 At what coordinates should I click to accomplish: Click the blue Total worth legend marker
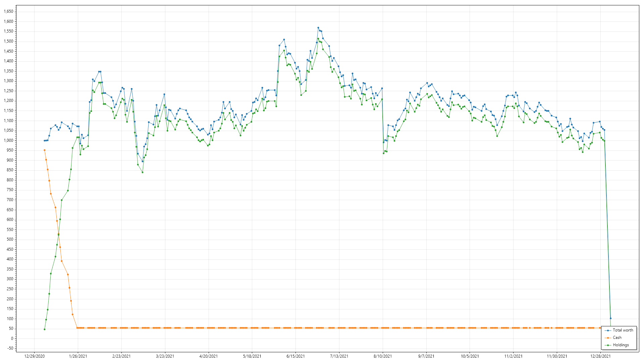608,330
